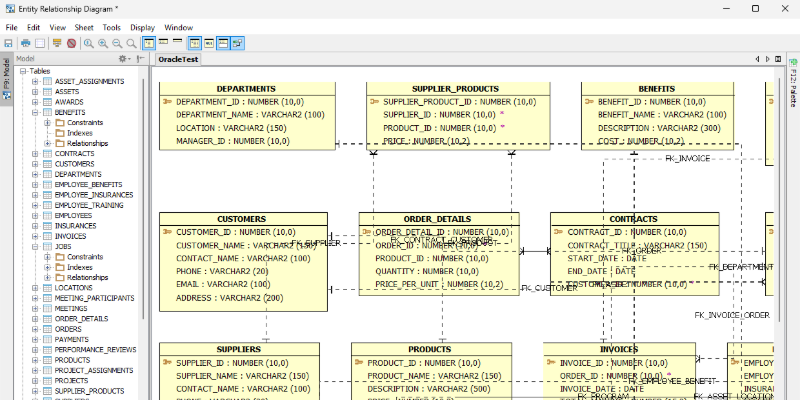Click the Zoom In magnifier icon
This screenshot has width=800, height=400.
point(103,43)
